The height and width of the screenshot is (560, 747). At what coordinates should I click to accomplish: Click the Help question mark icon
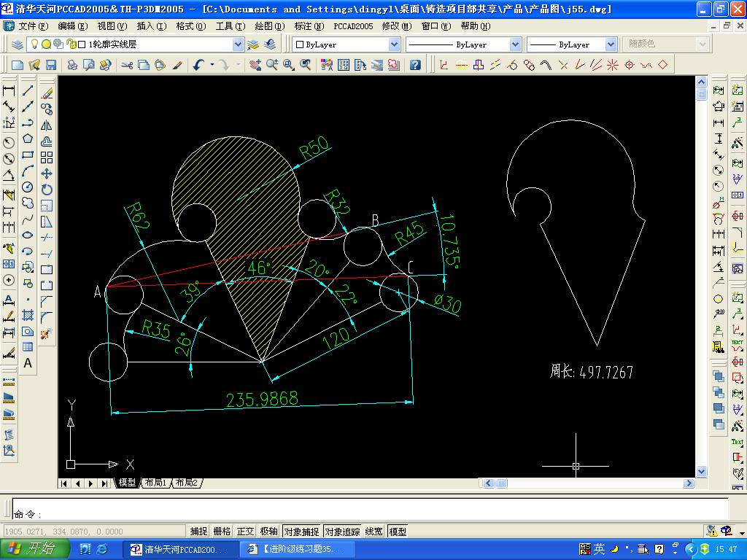pos(415,65)
